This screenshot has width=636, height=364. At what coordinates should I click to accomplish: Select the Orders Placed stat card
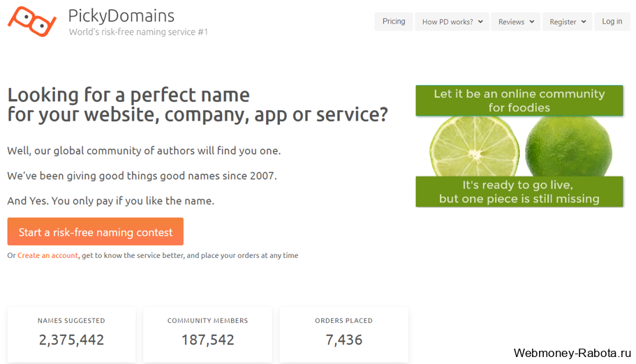point(344,335)
